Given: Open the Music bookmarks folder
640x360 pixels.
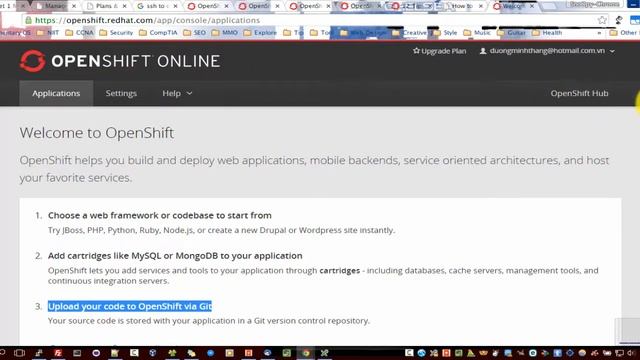Looking at the screenshot, I should (477, 33).
